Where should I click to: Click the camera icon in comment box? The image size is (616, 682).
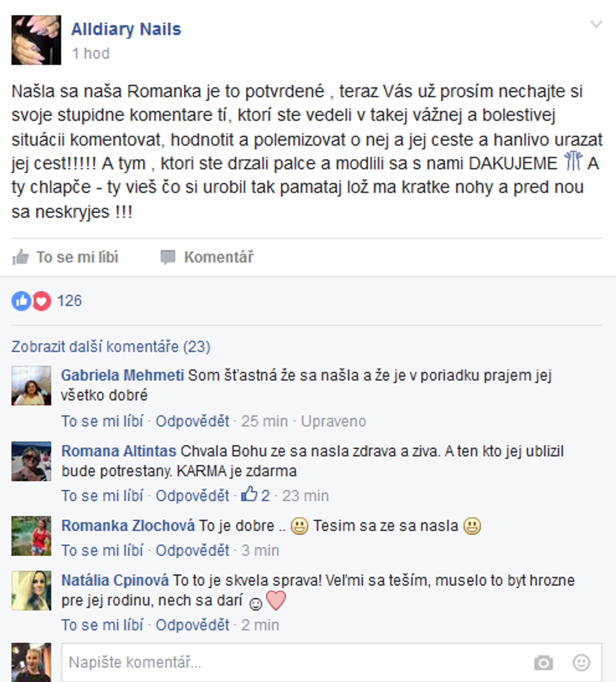(543, 662)
